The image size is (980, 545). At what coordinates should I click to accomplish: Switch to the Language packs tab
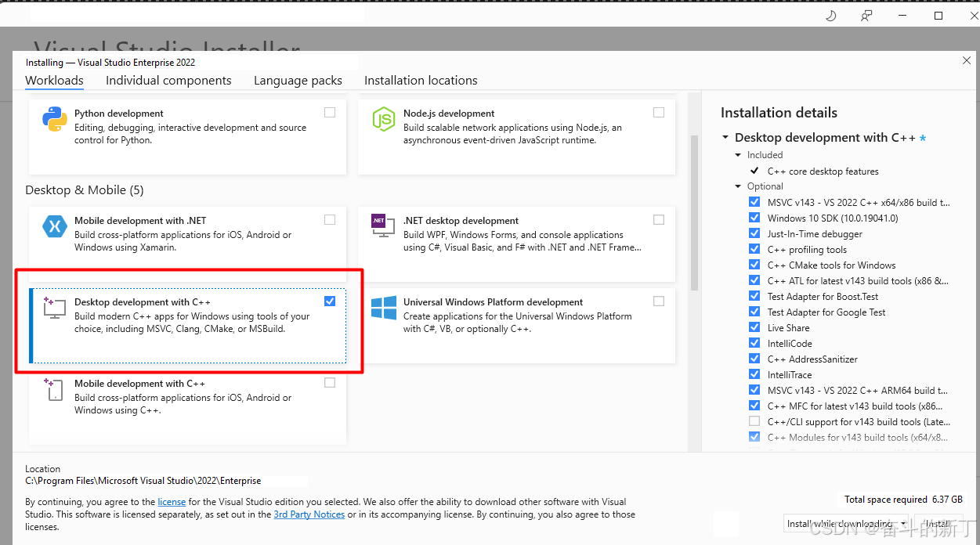click(298, 81)
